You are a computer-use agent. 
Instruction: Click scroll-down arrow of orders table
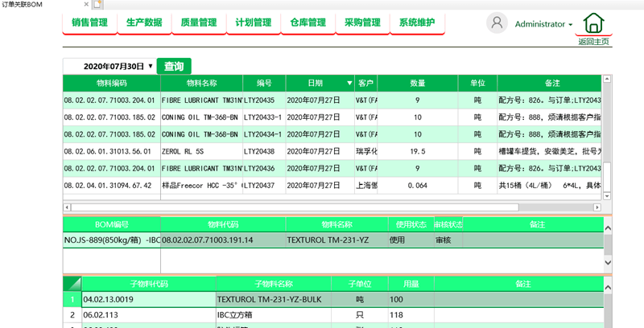607,196
